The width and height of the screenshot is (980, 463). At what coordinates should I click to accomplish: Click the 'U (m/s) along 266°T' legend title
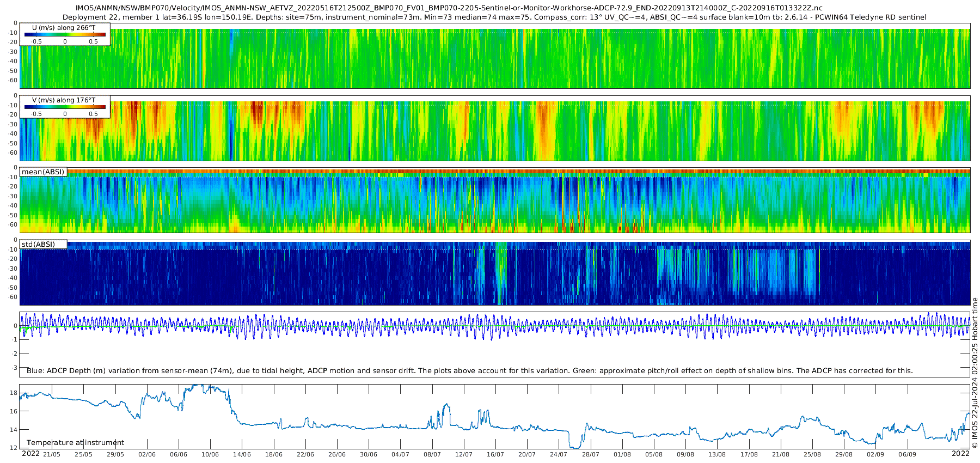pyautogui.click(x=64, y=28)
